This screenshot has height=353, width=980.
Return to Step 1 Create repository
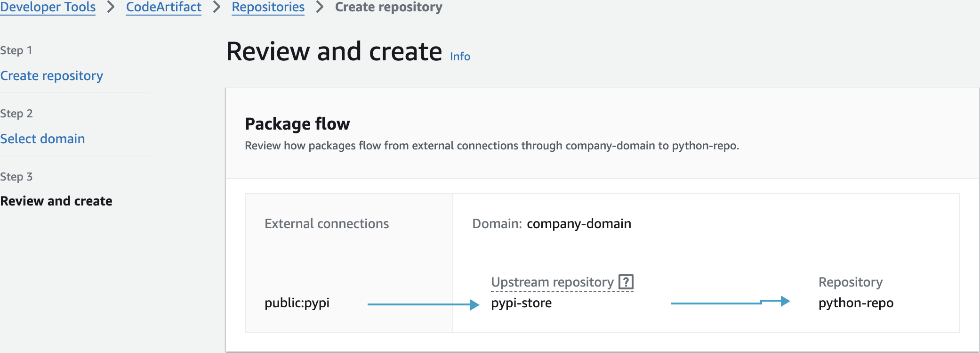[52, 75]
